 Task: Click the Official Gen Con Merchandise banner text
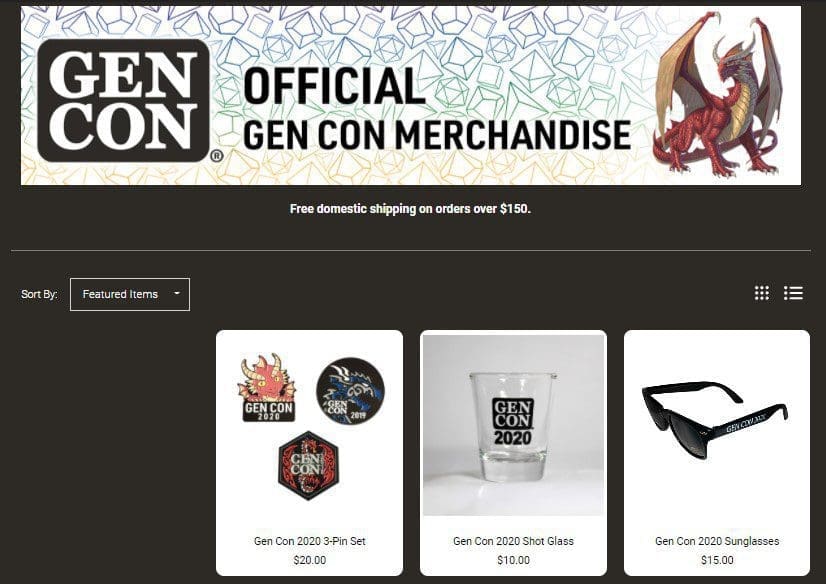tap(437, 110)
